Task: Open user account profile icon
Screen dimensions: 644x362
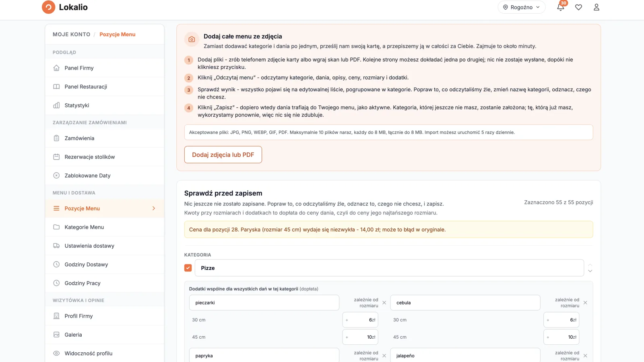Action: tap(597, 7)
